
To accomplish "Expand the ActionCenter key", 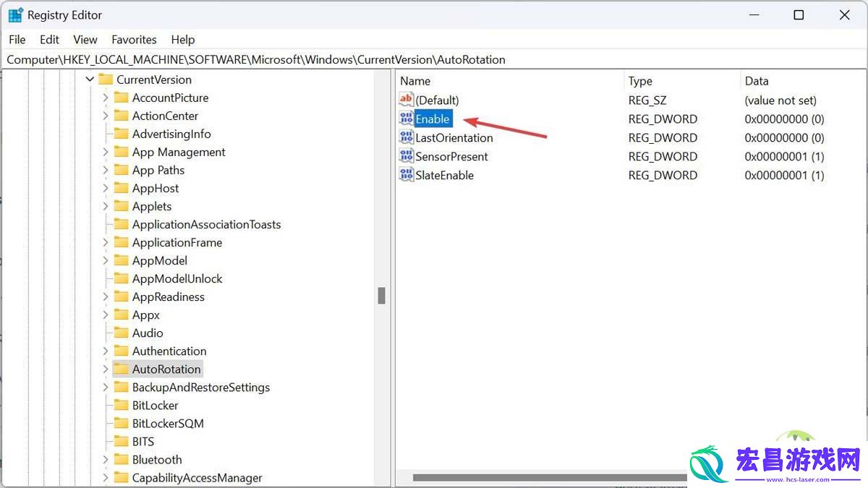I will point(106,116).
